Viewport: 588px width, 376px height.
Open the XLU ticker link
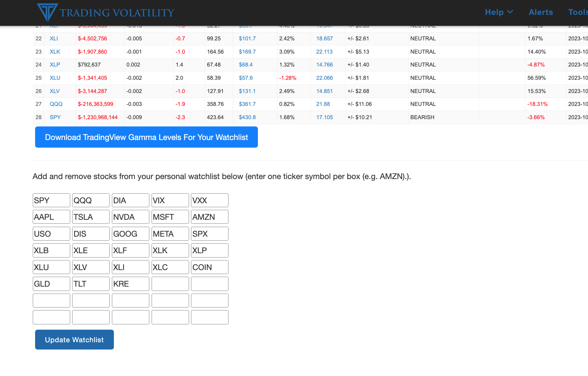point(55,78)
